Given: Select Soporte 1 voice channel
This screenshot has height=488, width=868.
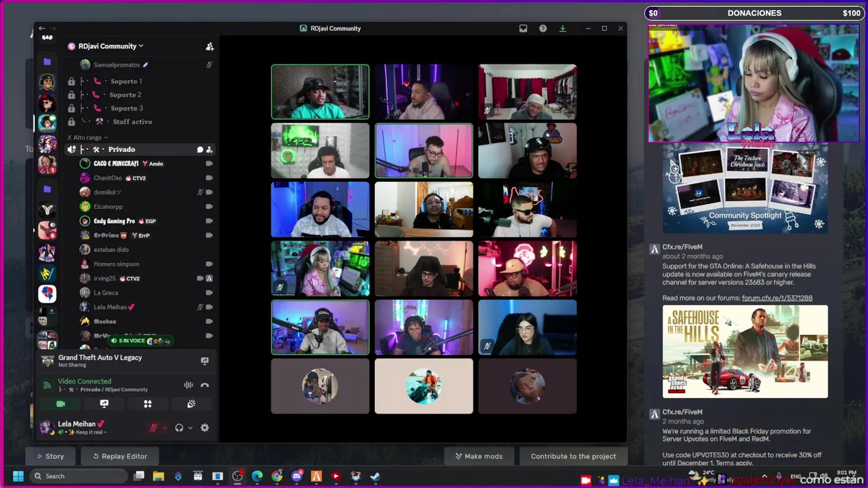Looking at the screenshot, I should click(x=125, y=81).
